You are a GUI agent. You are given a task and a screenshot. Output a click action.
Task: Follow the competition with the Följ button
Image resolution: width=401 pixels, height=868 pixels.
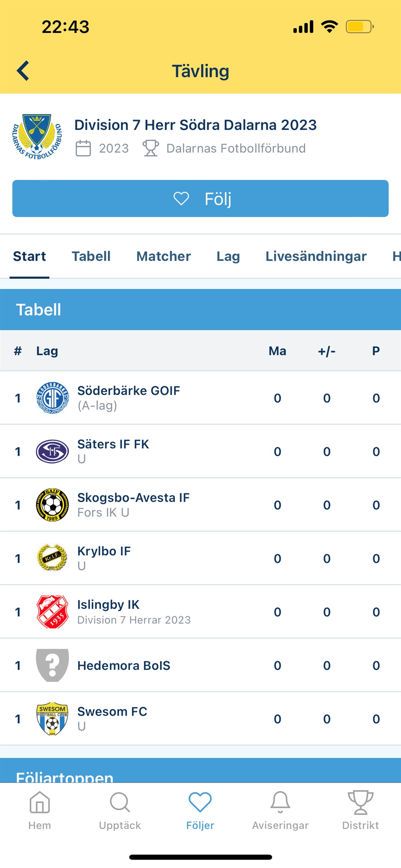[x=200, y=199]
